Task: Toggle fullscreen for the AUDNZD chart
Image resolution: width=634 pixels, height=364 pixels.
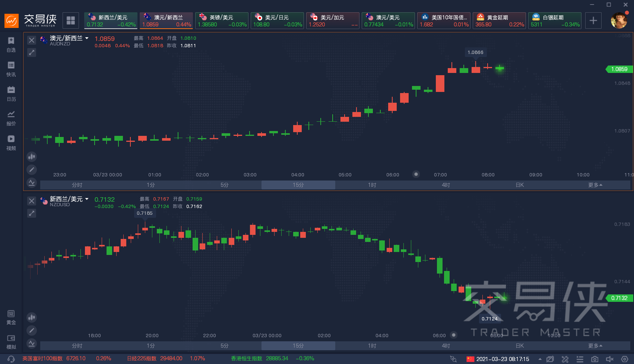Action: coord(32,52)
